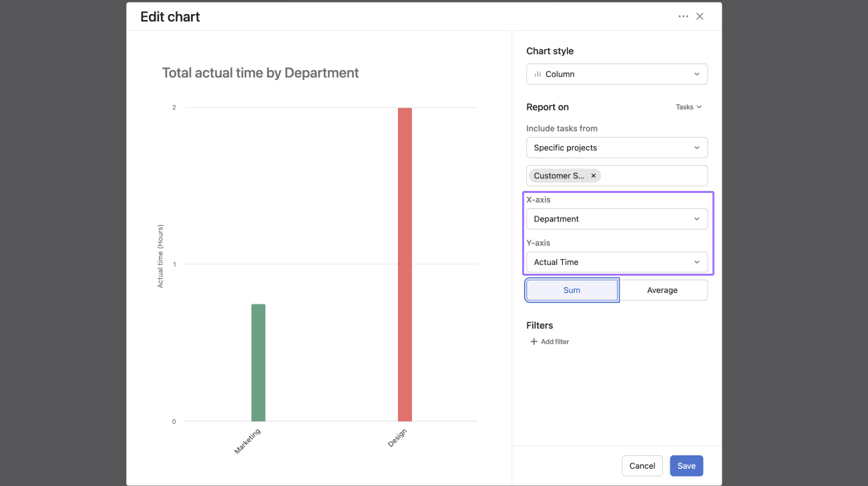Image resolution: width=868 pixels, height=486 pixels.
Task: Change the X-axis Department dropdown
Action: (x=616, y=219)
